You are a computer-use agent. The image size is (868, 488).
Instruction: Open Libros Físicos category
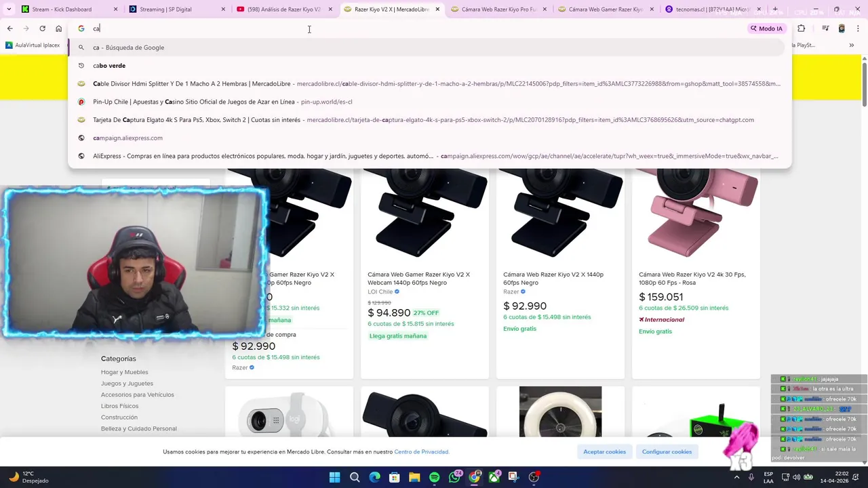click(x=119, y=406)
